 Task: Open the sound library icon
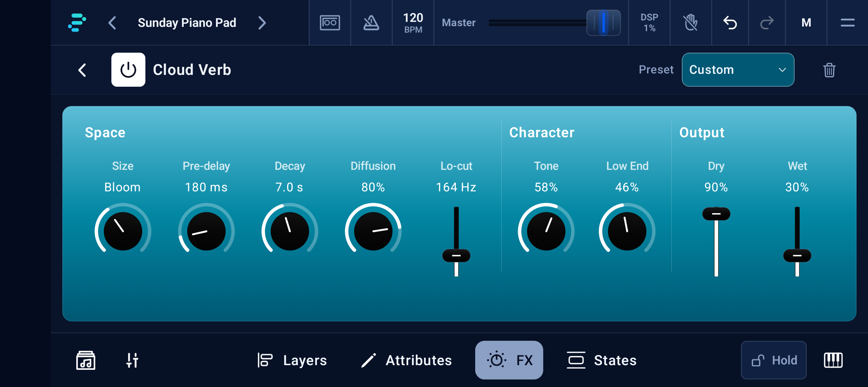click(x=86, y=360)
